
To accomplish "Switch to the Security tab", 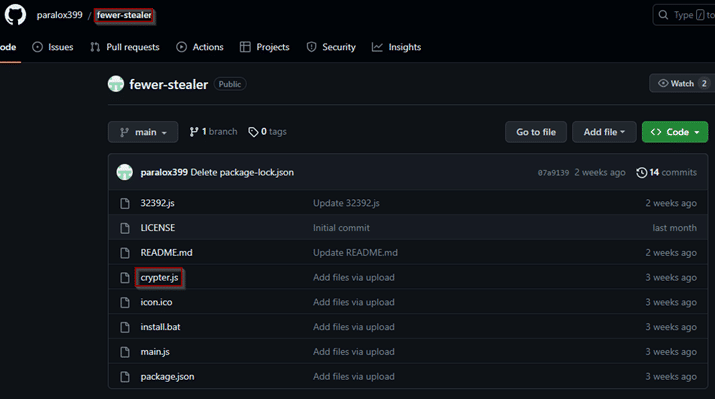I will [x=331, y=47].
